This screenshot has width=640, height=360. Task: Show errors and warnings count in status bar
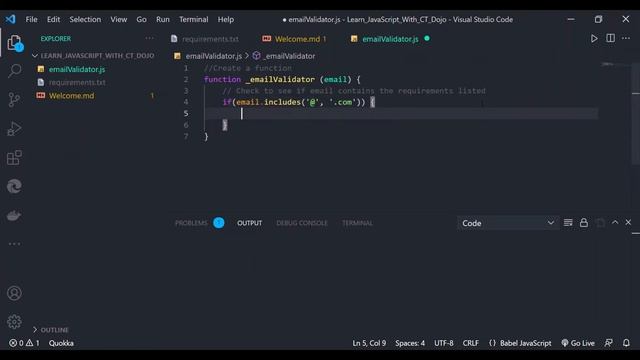coord(24,343)
